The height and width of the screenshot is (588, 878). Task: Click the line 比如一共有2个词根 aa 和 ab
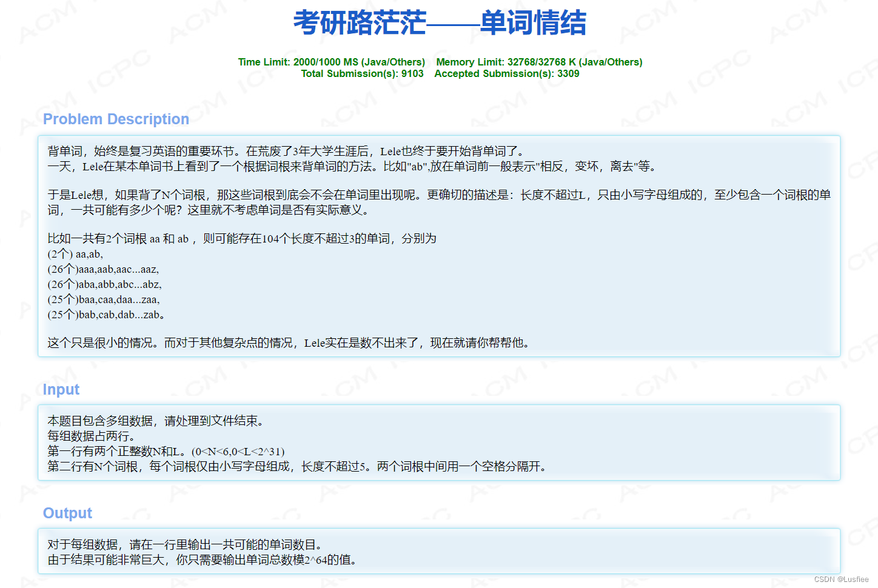(242, 238)
